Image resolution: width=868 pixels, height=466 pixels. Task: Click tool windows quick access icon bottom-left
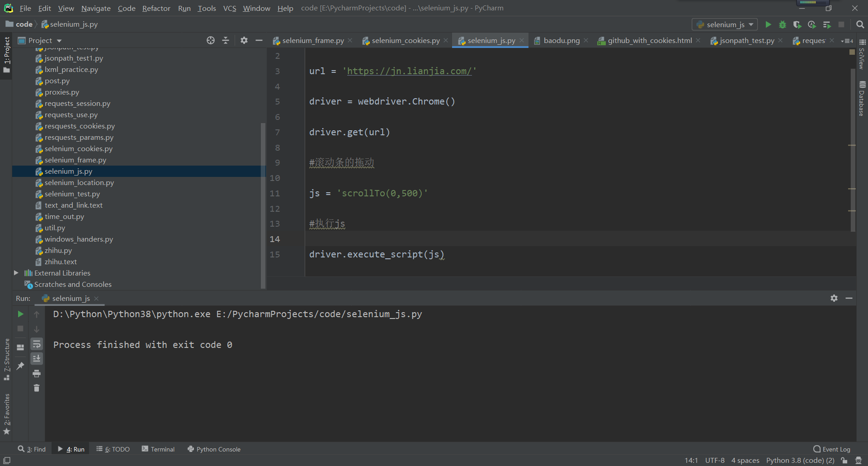point(7,460)
